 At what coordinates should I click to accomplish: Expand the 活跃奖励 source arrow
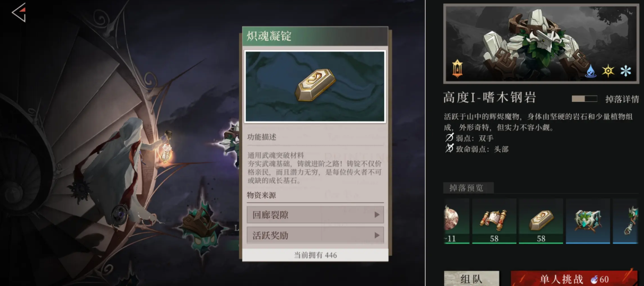377,235
